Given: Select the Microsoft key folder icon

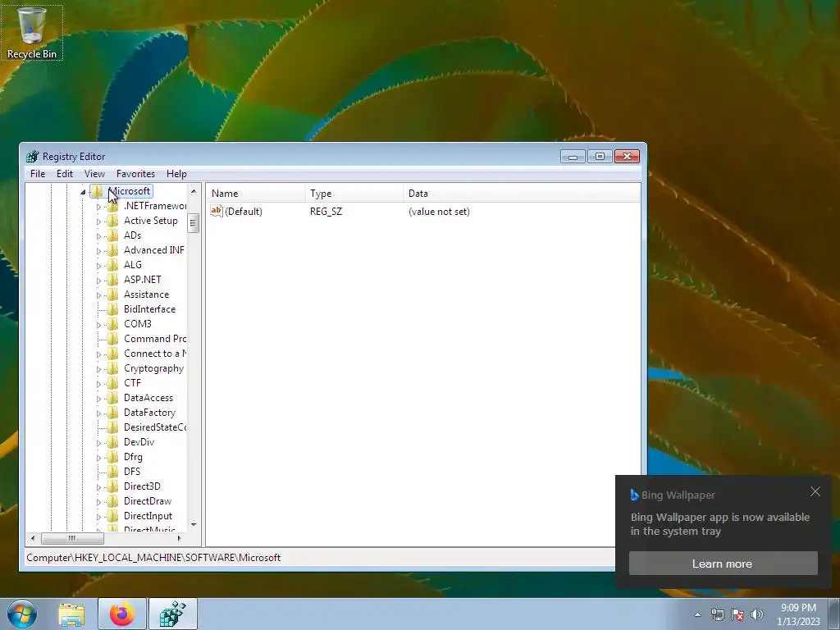Looking at the screenshot, I should coord(97,191).
